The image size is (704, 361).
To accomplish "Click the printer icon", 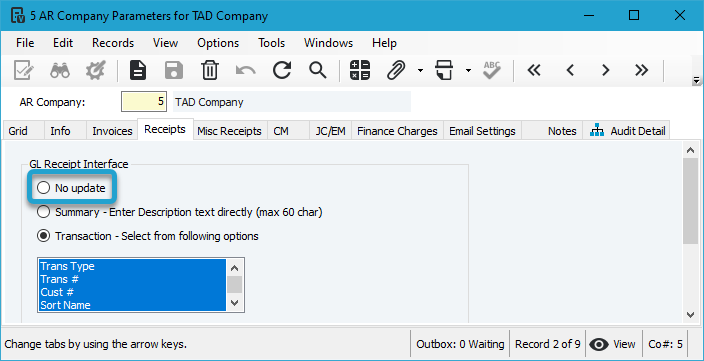I will click(444, 70).
